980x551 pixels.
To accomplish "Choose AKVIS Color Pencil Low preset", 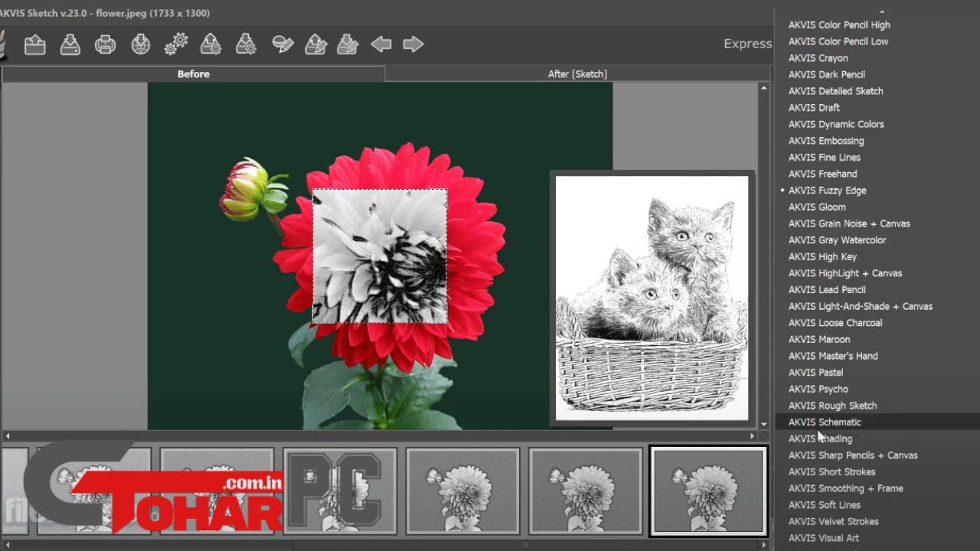I will pos(838,41).
